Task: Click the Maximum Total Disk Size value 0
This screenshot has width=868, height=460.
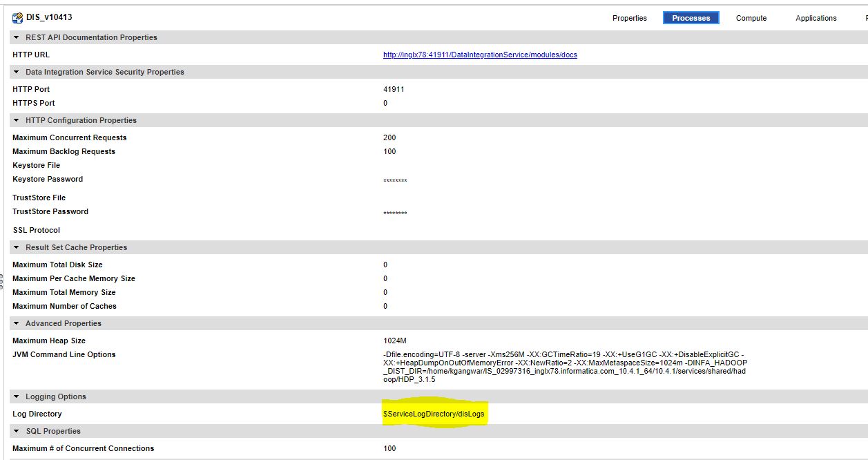Action: click(x=385, y=265)
